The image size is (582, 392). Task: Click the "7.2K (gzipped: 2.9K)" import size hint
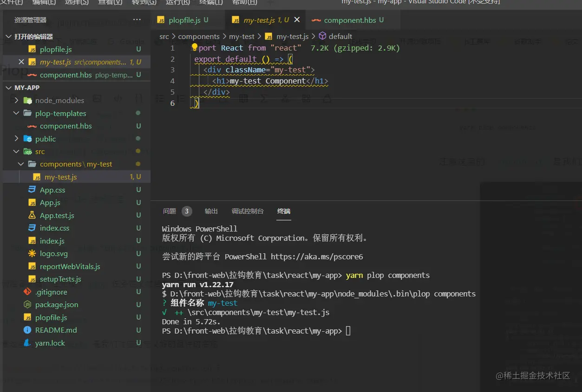[x=355, y=48]
